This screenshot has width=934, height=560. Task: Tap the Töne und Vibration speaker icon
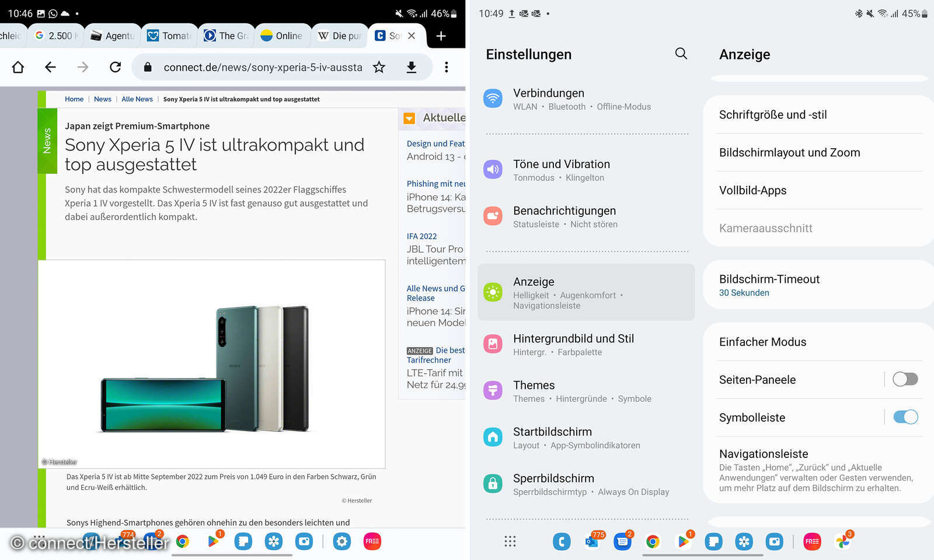[493, 169]
